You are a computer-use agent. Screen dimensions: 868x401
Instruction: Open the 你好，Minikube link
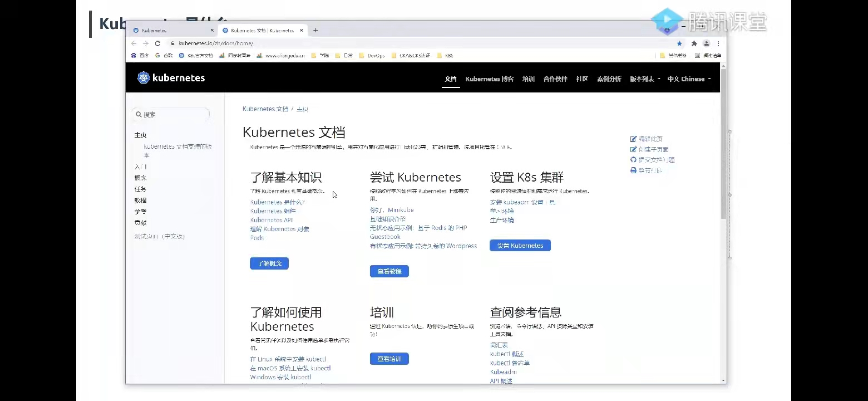point(392,210)
